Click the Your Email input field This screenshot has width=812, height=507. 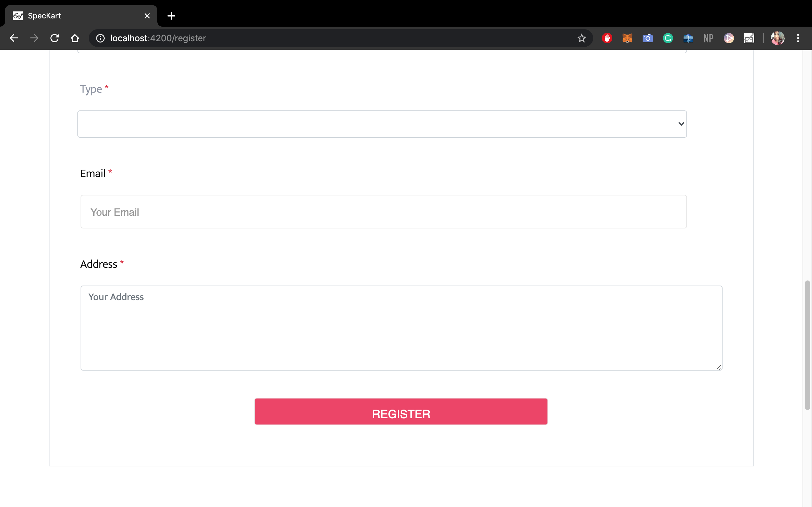click(384, 212)
